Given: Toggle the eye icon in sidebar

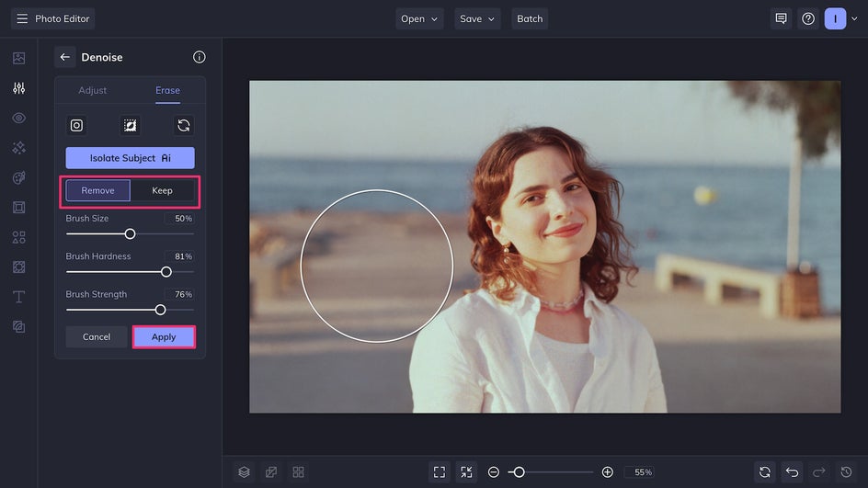Looking at the screenshot, I should [x=18, y=119].
